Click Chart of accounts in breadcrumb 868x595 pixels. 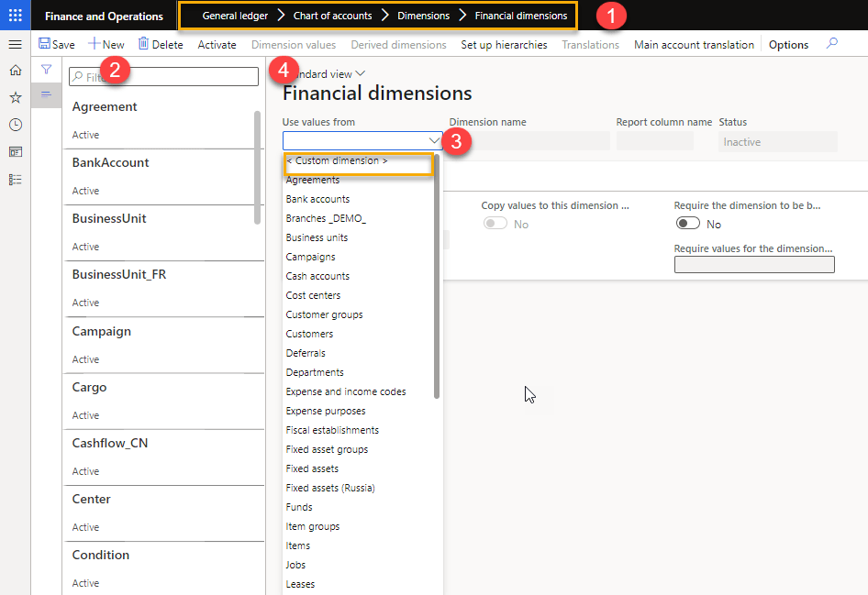[332, 16]
